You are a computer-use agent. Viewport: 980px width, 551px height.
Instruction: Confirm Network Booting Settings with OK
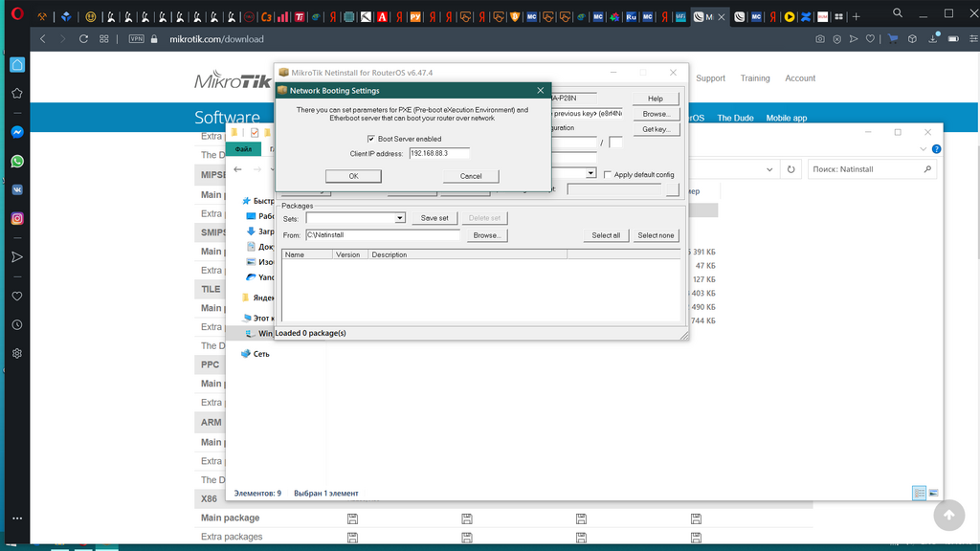click(353, 176)
